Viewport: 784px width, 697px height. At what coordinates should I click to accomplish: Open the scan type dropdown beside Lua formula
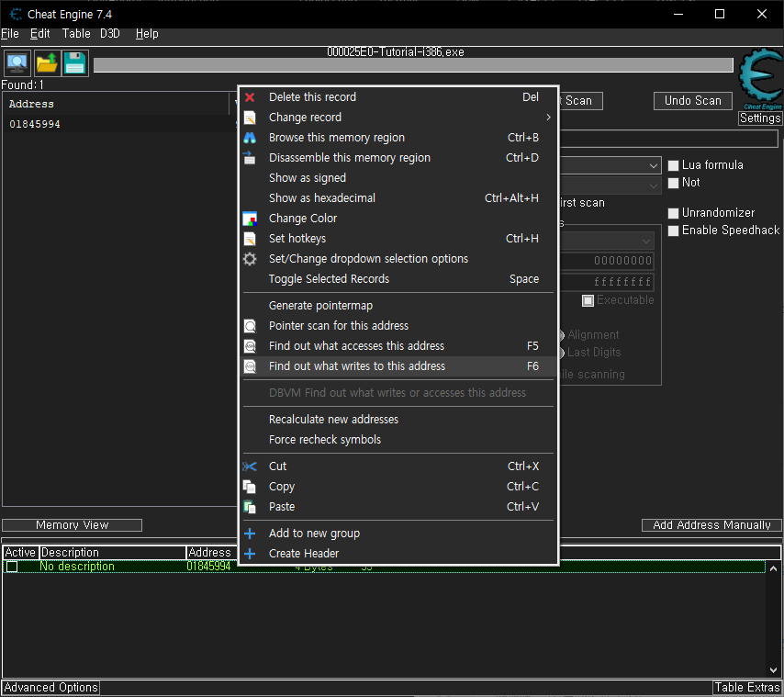click(x=653, y=165)
